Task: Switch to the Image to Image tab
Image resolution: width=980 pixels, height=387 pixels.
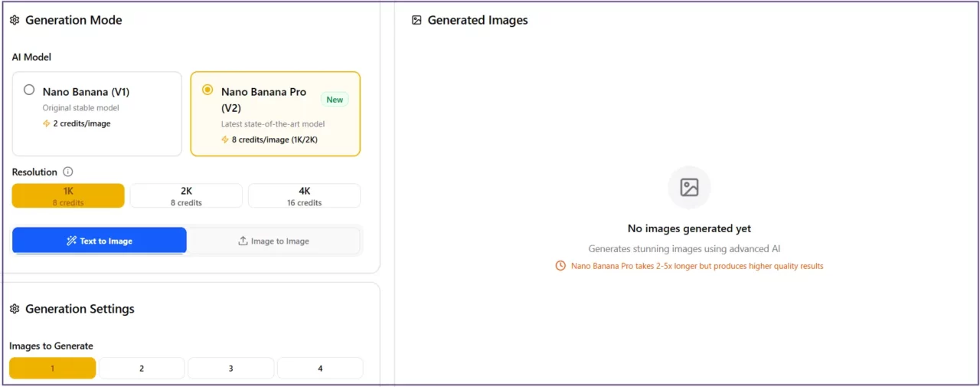Action: [x=273, y=241]
